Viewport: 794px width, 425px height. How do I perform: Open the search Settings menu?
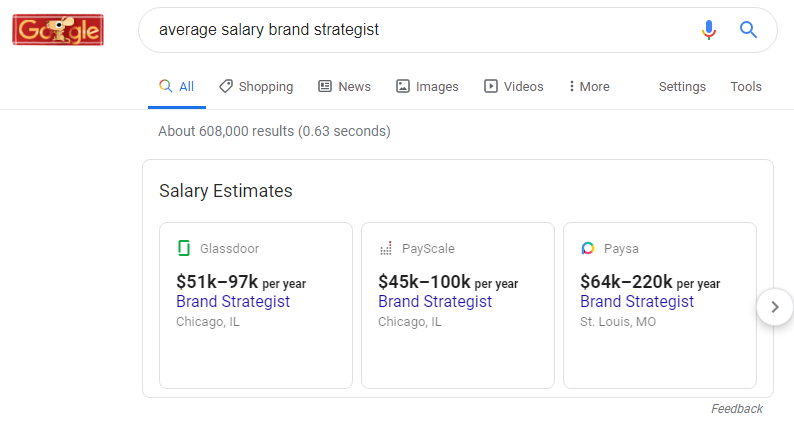tap(682, 87)
